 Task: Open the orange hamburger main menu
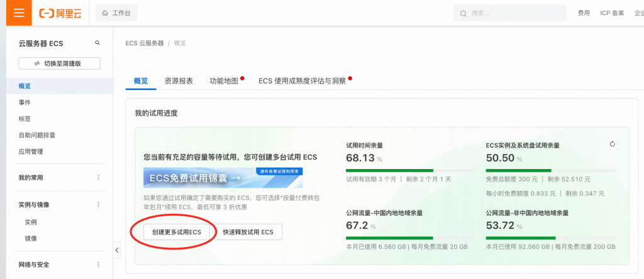pyautogui.click(x=19, y=13)
